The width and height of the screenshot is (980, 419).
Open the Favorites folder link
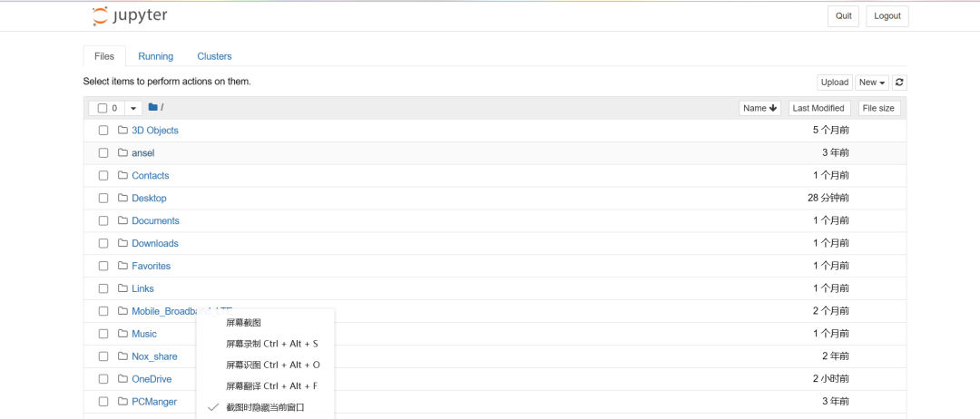pyautogui.click(x=152, y=266)
